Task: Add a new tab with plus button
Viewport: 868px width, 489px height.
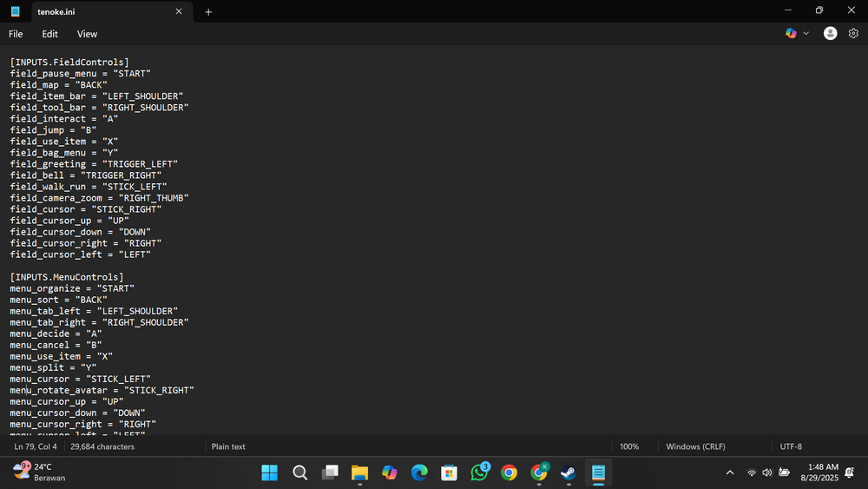Action: point(208,12)
